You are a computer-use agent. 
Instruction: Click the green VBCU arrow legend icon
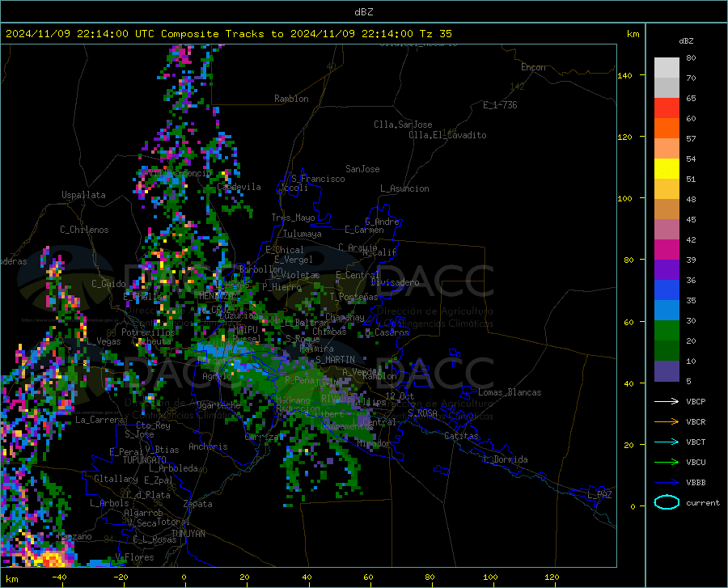pos(667,462)
